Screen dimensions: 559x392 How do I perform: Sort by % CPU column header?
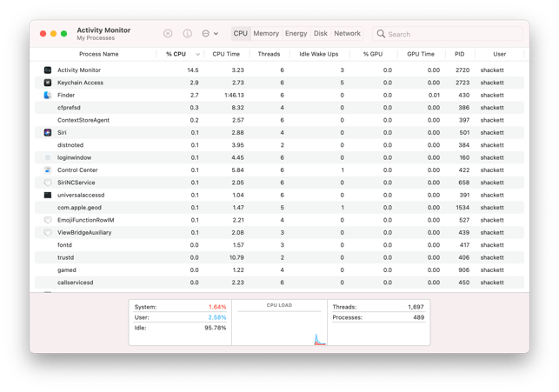tap(176, 54)
